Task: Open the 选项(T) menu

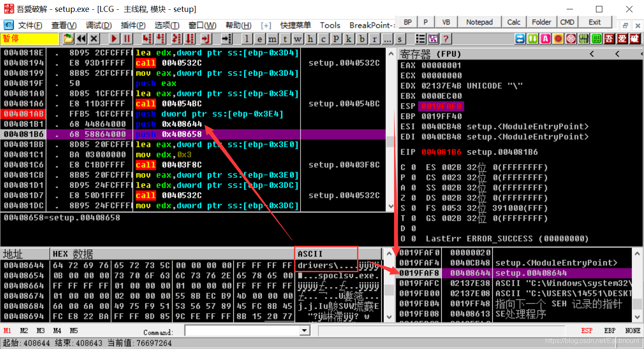Action: [167, 25]
